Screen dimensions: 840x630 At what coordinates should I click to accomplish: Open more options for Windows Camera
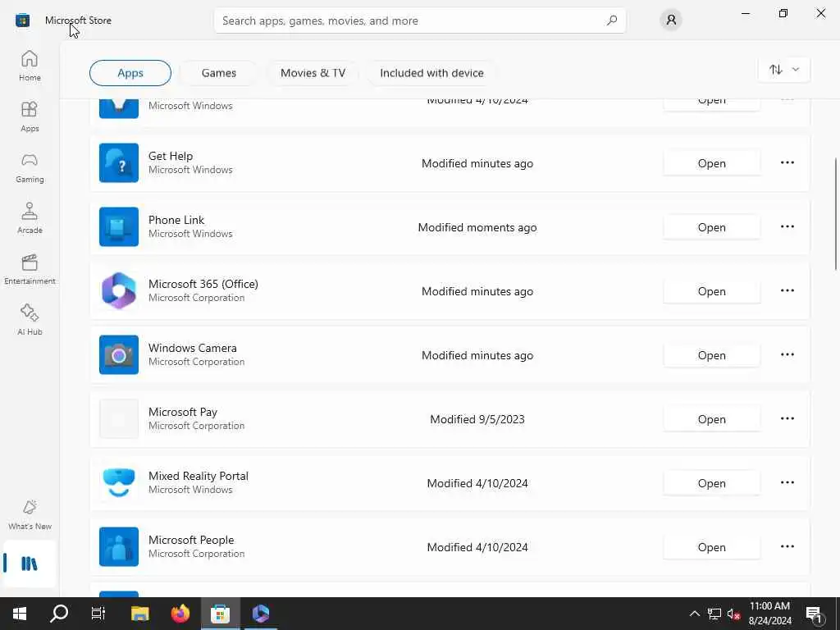click(787, 354)
